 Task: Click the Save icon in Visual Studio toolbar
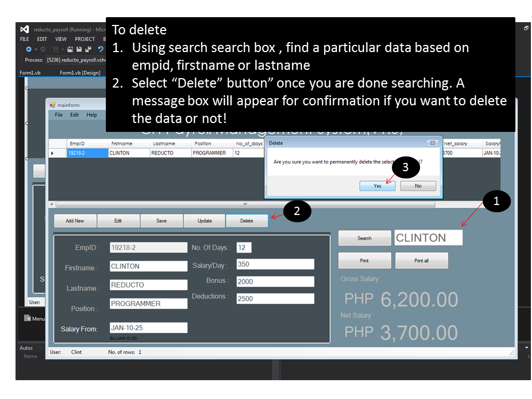tap(79, 49)
